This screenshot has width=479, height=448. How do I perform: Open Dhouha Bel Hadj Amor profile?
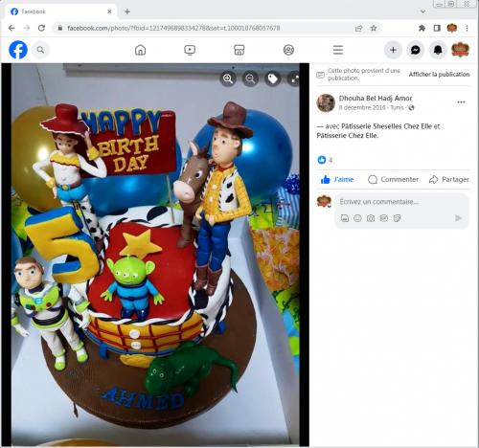coord(376,98)
